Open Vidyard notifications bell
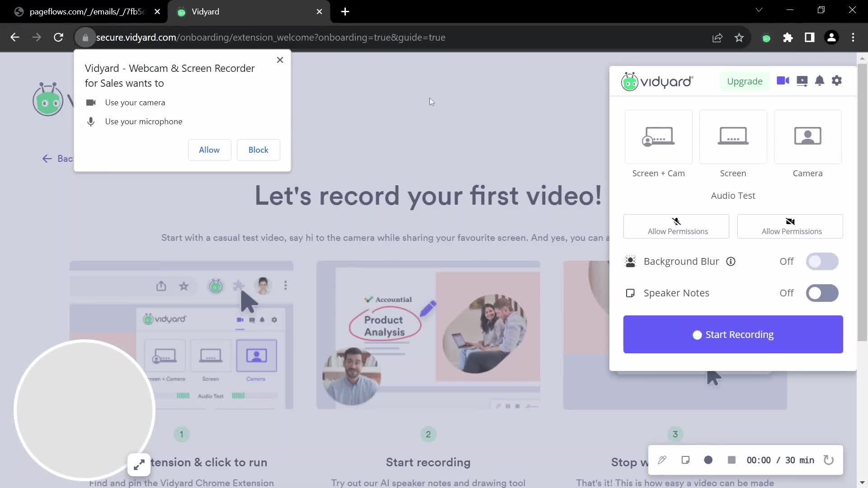 coord(819,81)
